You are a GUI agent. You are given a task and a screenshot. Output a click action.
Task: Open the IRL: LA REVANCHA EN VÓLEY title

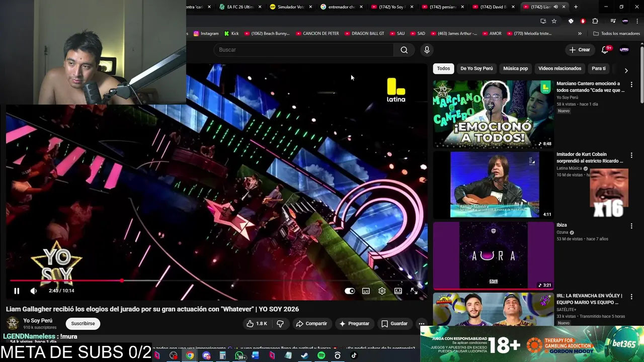click(590, 299)
